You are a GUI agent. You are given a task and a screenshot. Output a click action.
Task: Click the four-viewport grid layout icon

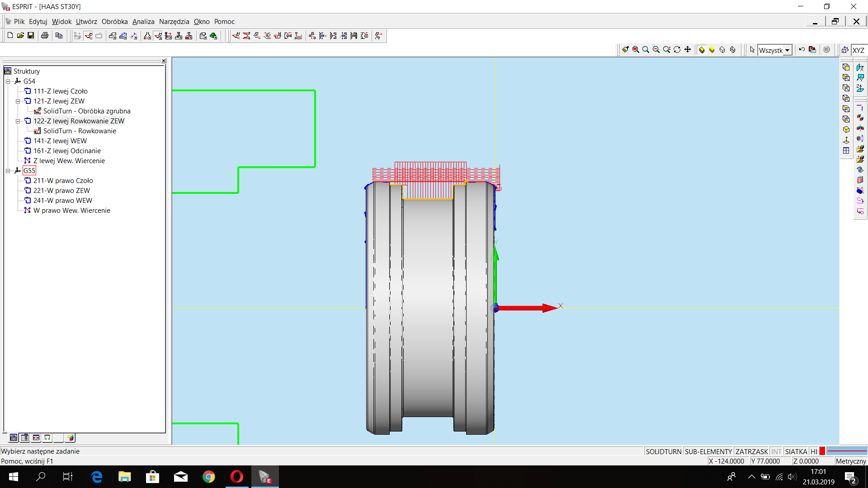[846, 150]
